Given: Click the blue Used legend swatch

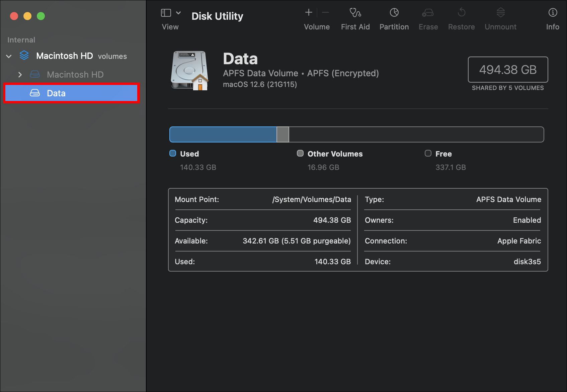Looking at the screenshot, I should 173,154.
